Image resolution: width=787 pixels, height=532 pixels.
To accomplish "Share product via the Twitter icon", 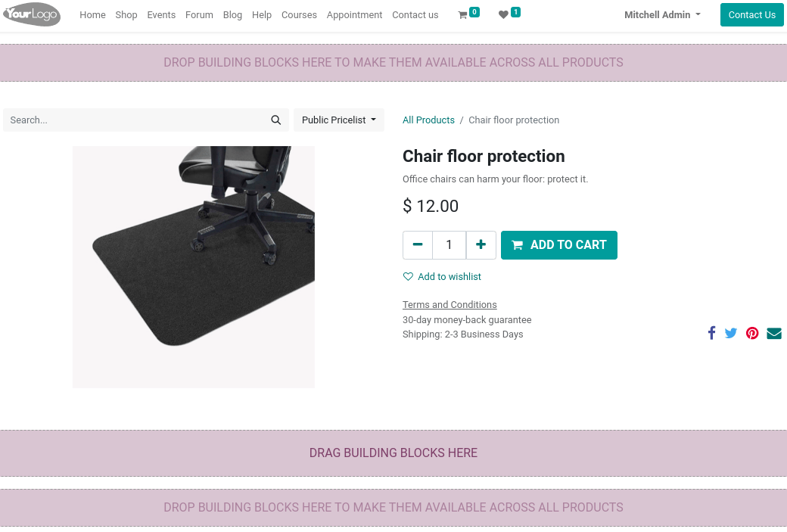I will point(731,333).
